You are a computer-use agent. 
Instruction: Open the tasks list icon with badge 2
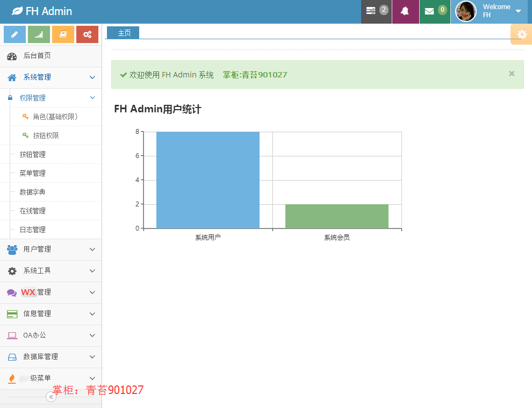376,11
